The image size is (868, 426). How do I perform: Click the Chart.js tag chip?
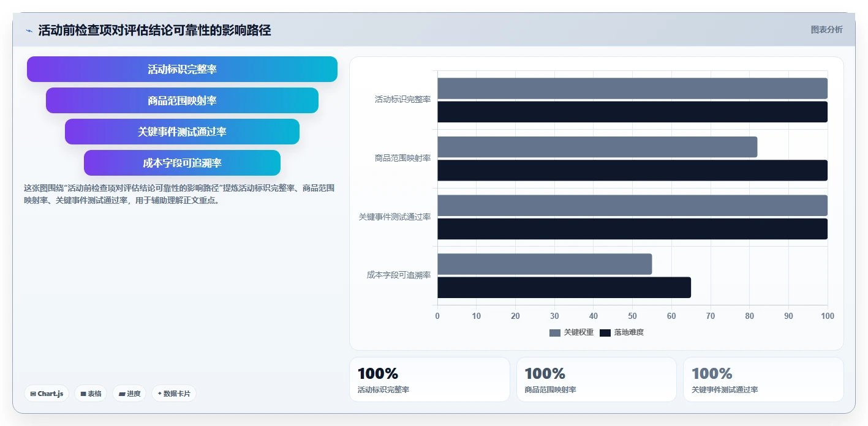coord(47,394)
